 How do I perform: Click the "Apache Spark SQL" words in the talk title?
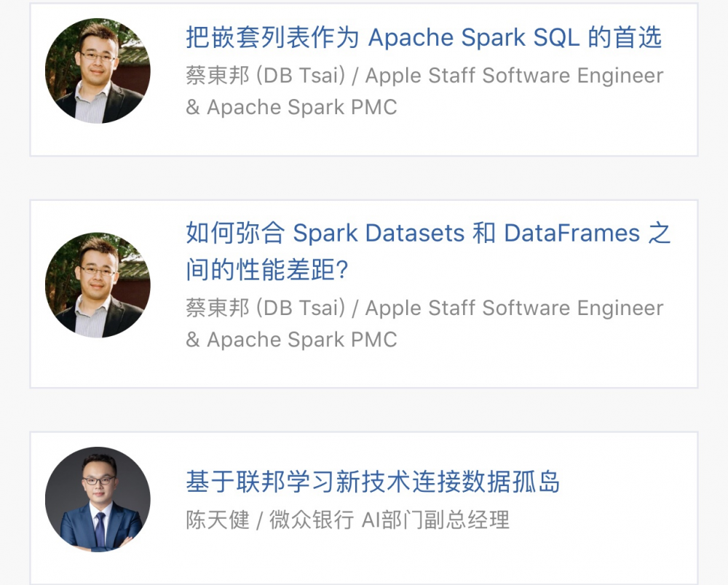tap(474, 38)
